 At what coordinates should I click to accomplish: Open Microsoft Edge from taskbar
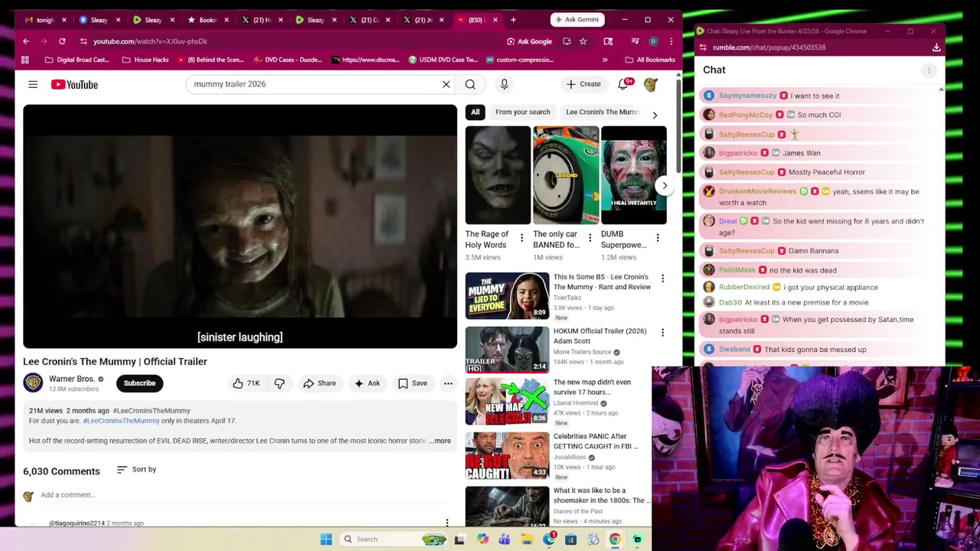point(549,540)
